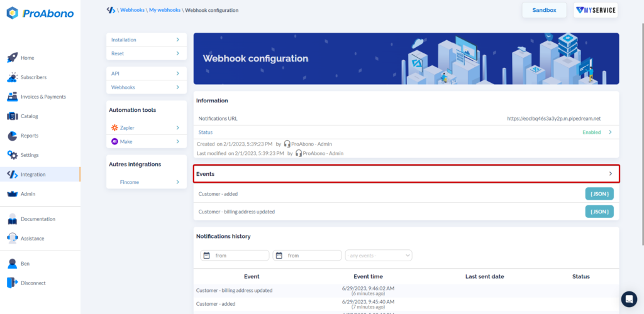Click the 6/29/2023, 9:46:02 AM time

pyautogui.click(x=368, y=288)
